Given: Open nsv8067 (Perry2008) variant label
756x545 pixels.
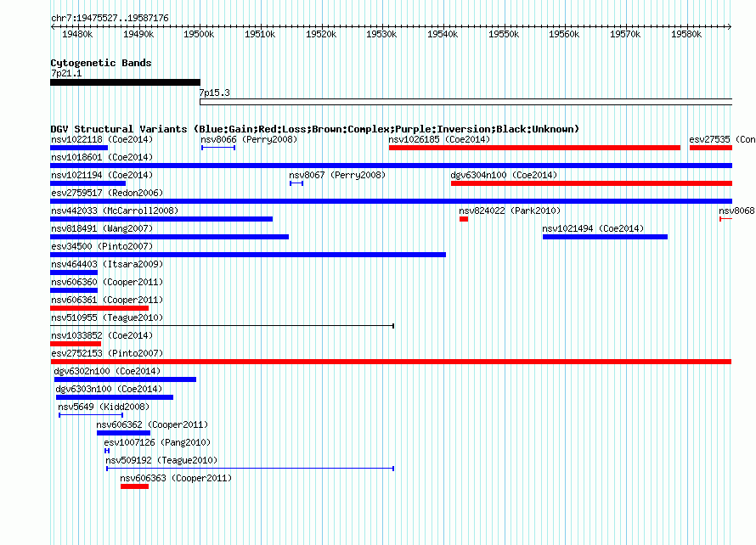Looking at the screenshot, I should [337, 175].
